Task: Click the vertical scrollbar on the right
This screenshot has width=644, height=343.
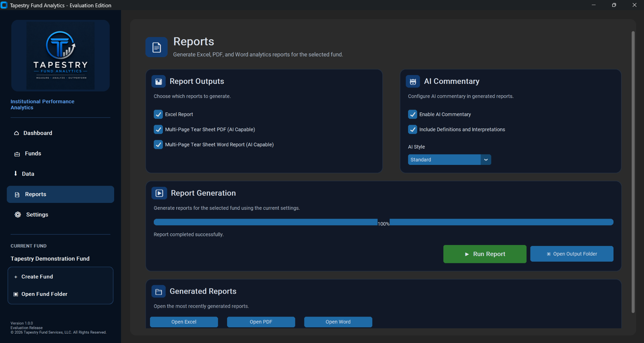Action: [x=633, y=172]
